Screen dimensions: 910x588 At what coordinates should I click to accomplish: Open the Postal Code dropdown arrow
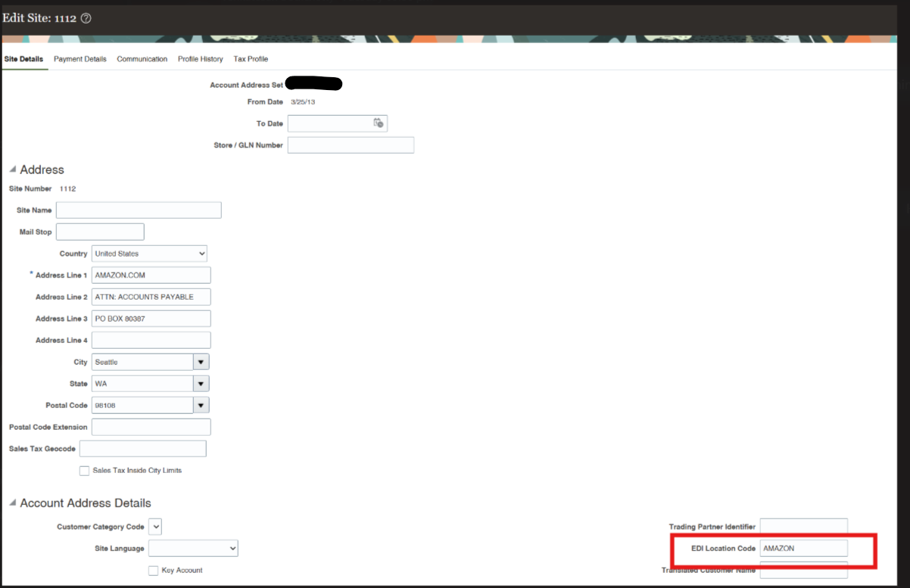tap(201, 404)
